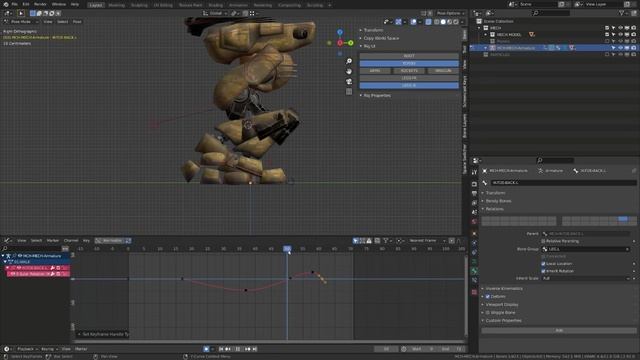Jump to the next keyframe

click(247, 349)
